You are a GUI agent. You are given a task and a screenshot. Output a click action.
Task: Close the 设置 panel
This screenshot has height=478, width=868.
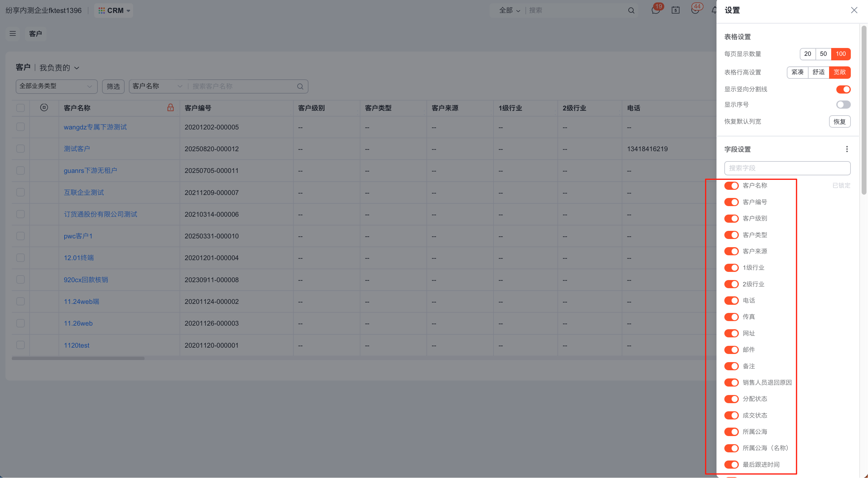(854, 11)
